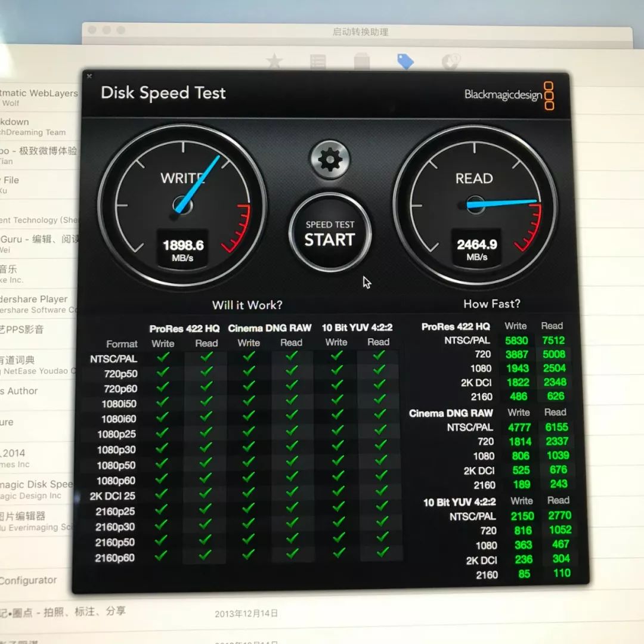644x644 pixels.
Task: Select the 10 Bit YUV 720 read value 1052
Action: tap(560, 530)
